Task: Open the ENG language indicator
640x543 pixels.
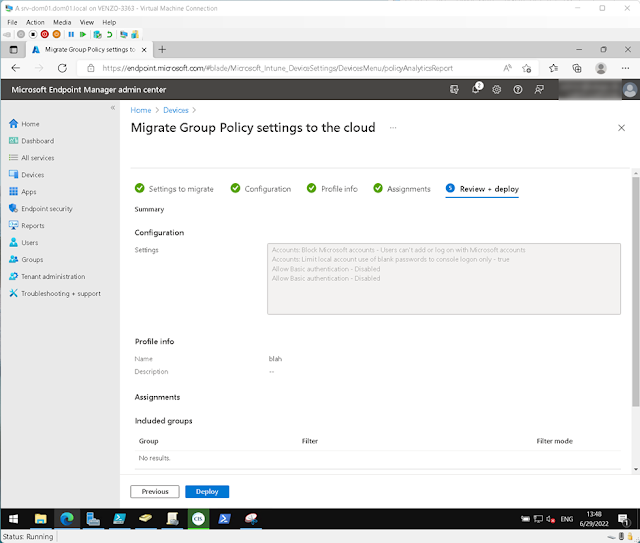Action: 567,519
